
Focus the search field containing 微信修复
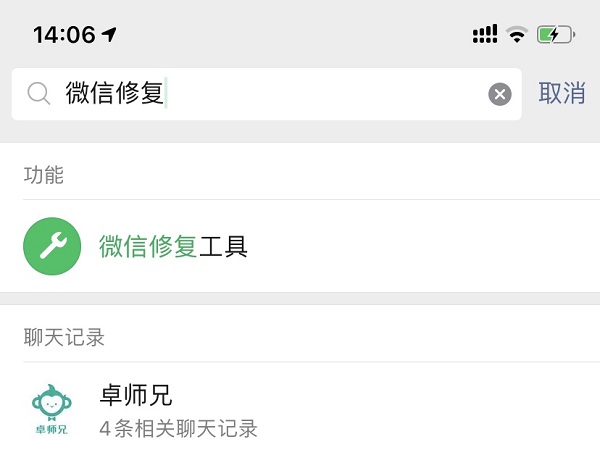click(300, 94)
